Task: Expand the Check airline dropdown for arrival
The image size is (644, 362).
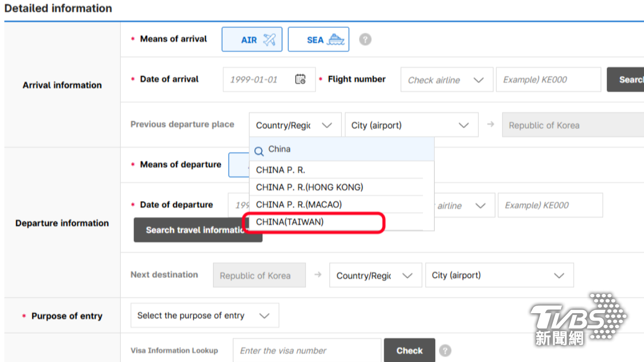Action: coord(446,80)
